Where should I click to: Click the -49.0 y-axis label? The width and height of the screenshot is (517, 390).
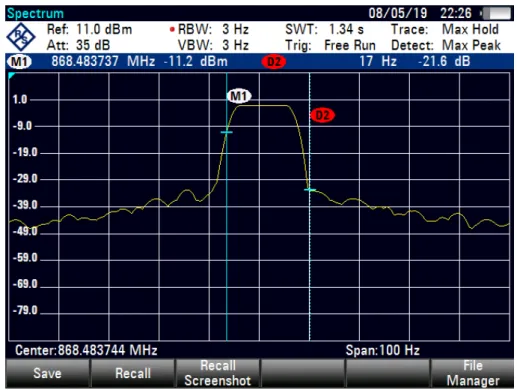pos(25,231)
